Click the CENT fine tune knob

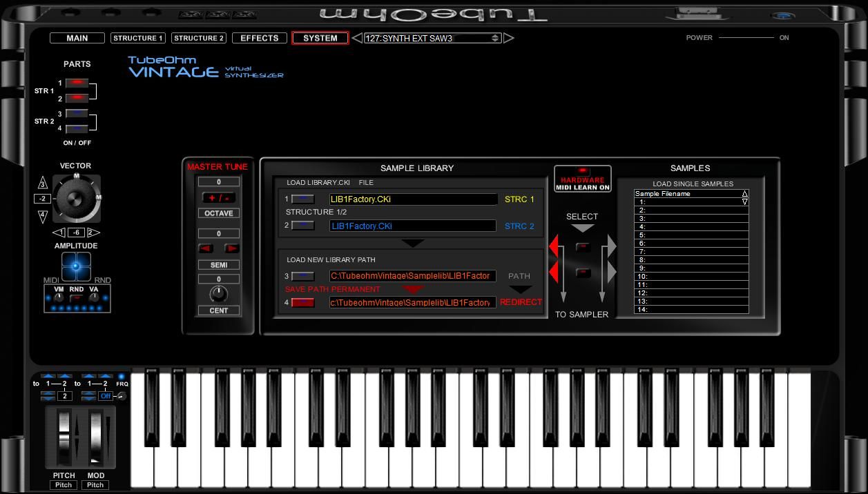coord(218,294)
